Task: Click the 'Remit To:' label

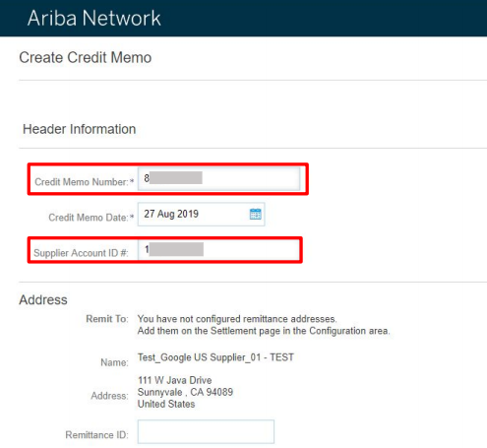Action: [107, 319]
